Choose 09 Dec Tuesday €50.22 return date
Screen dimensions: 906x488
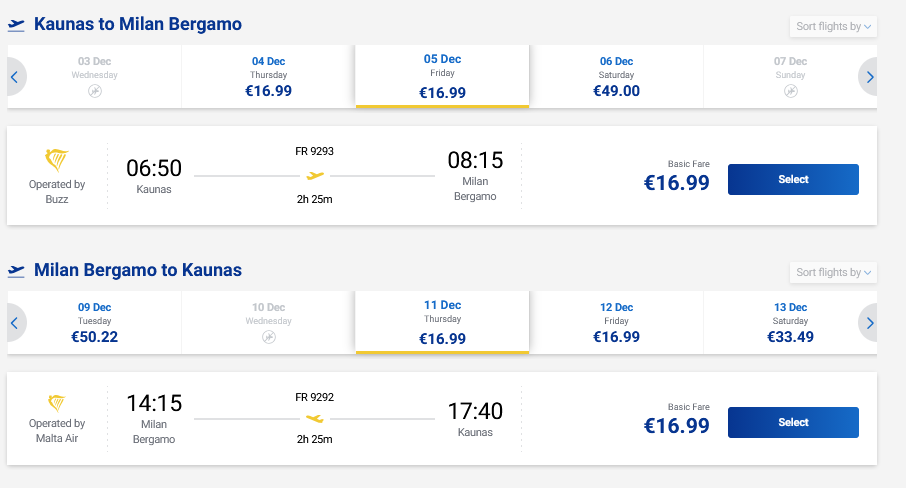click(x=95, y=322)
